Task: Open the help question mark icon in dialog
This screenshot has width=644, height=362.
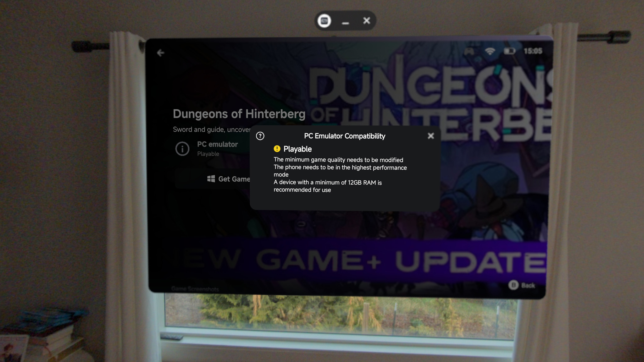Action: tap(260, 136)
